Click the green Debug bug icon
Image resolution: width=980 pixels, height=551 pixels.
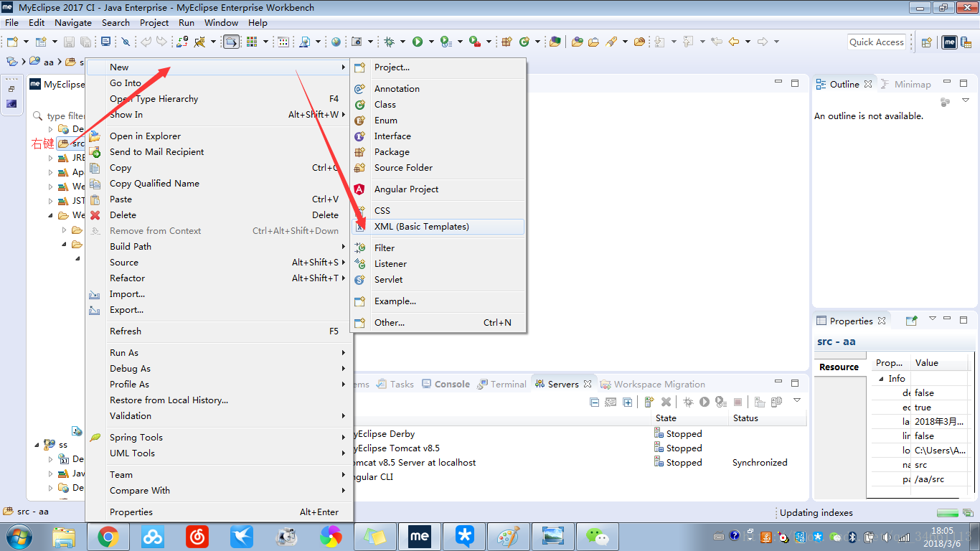[389, 42]
